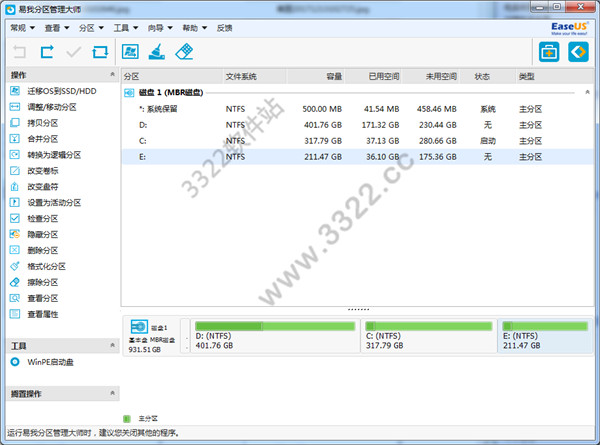
Task: Click the 调整/移动分区 sidebar icon
Action: [15, 107]
